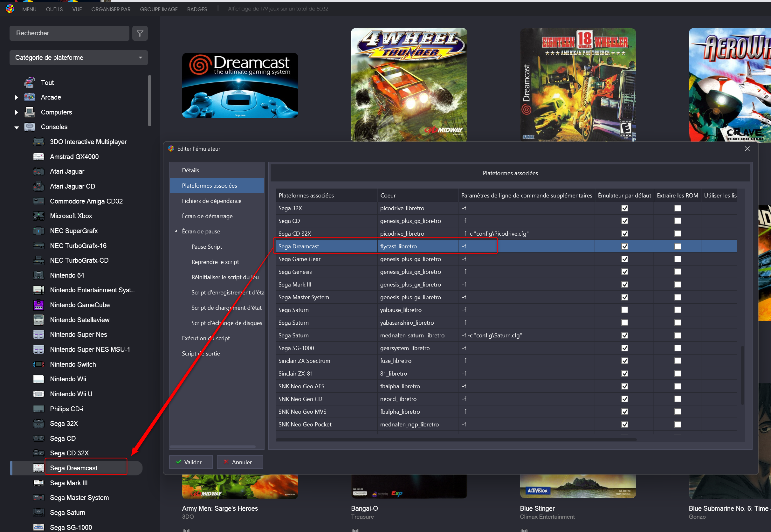Collapse Écran de pause section
Image resolution: width=771 pixels, height=532 pixels.
point(176,231)
